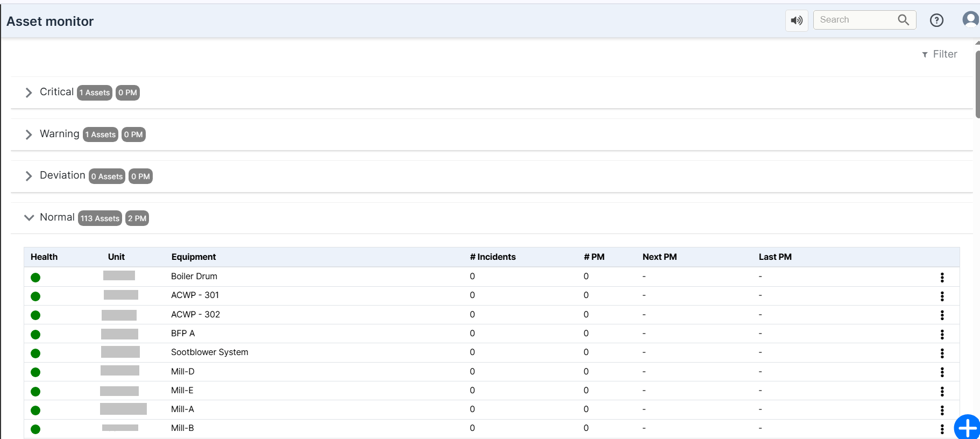The height and width of the screenshot is (439, 980).
Task: Select the Sootblower System equipment name
Action: (210, 352)
